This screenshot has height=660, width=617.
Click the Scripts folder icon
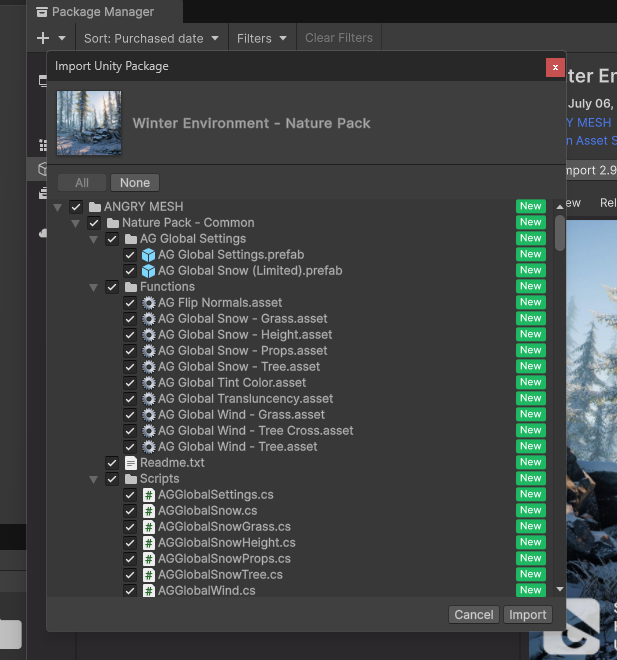click(131, 479)
